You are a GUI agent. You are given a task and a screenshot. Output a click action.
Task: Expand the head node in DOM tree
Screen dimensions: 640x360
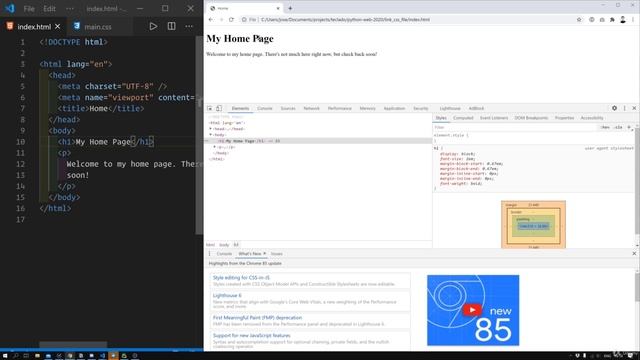point(211,129)
